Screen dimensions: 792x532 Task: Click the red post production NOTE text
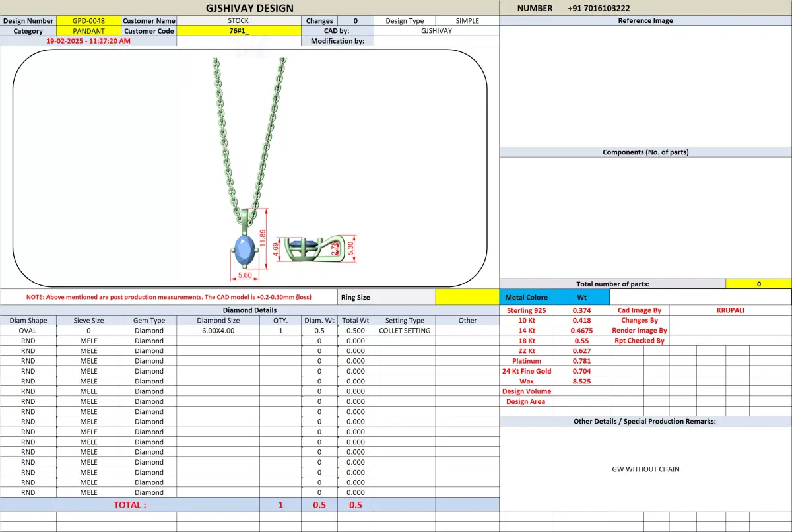169,297
